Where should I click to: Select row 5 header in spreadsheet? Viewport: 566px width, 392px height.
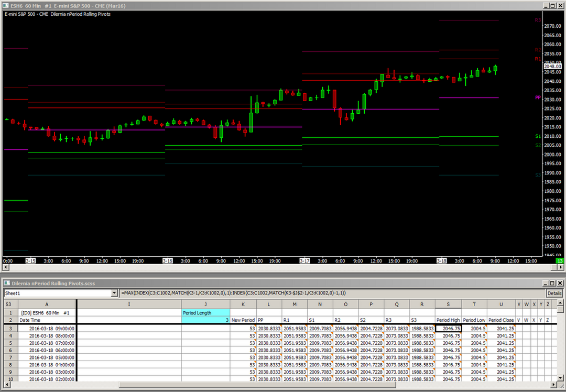click(8, 343)
